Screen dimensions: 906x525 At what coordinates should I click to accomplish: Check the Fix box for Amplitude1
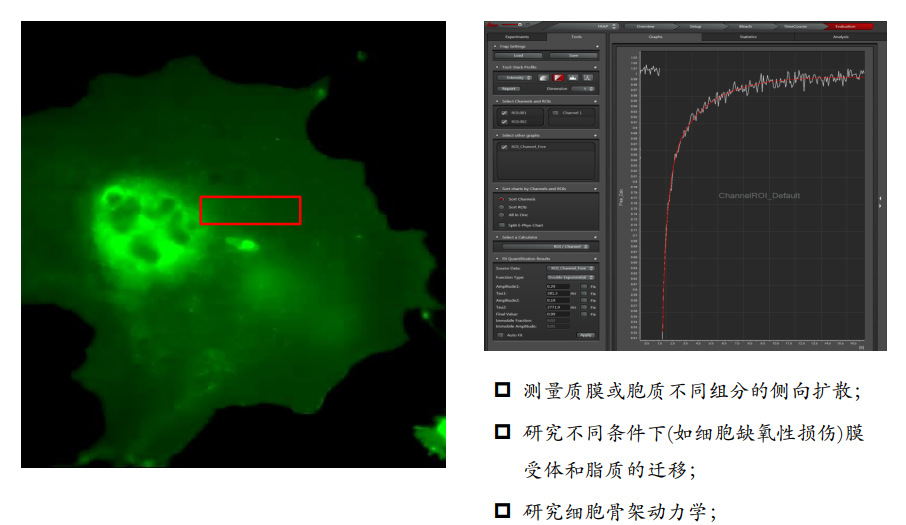click(x=584, y=286)
